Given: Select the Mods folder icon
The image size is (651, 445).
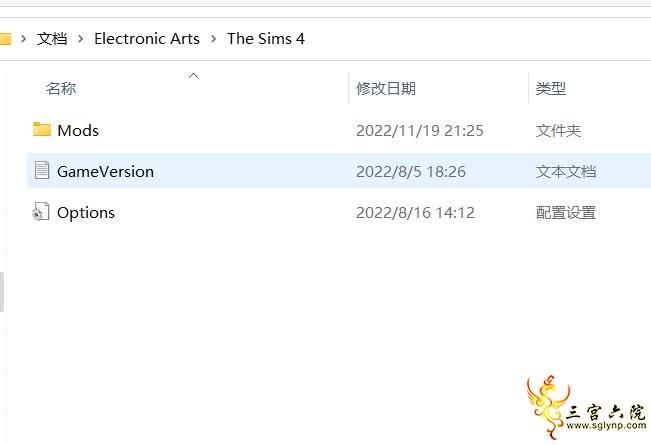Looking at the screenshot, I should pos(42,130).
